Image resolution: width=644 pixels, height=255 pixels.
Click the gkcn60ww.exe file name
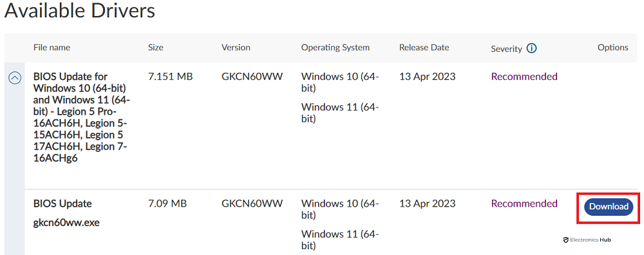66,223
